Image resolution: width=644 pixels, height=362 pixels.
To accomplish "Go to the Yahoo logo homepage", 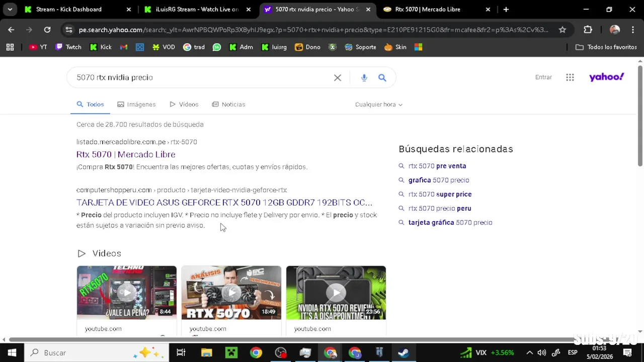I will (606, 77).
